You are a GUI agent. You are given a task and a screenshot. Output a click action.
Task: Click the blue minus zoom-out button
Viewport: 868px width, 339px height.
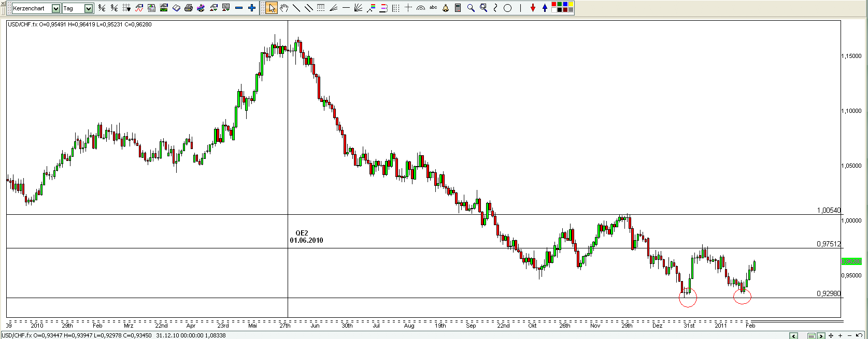coord(239,8)
